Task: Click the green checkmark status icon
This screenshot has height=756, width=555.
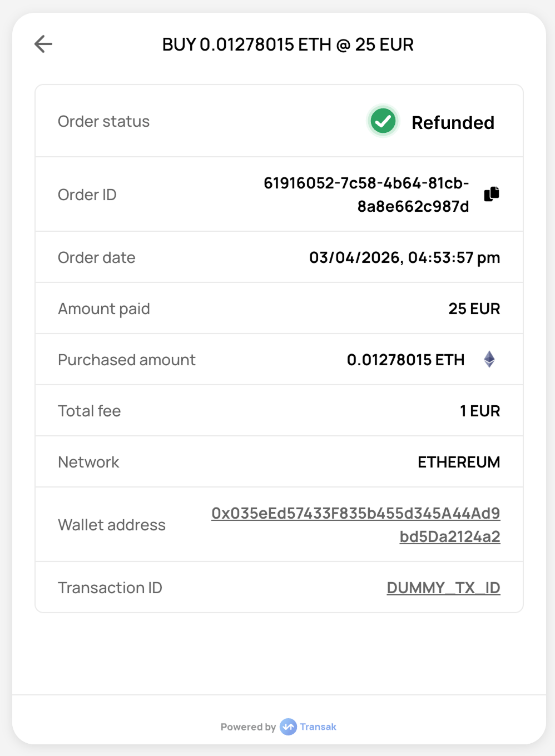Action: [383, 121]
